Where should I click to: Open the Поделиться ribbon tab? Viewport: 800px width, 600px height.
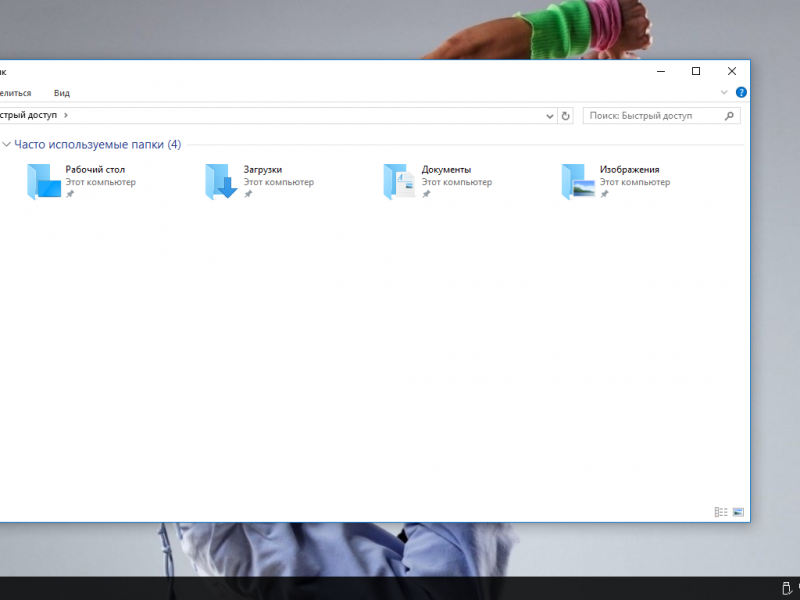coord(15,93)
